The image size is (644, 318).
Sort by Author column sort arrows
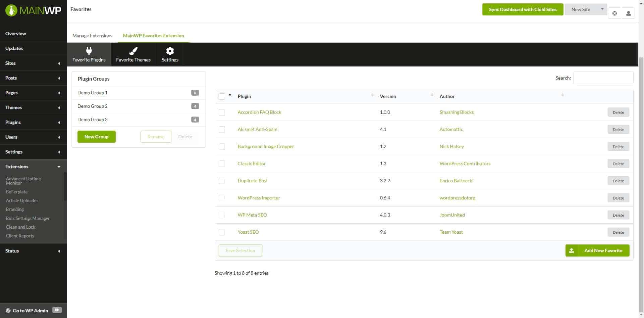562,95
